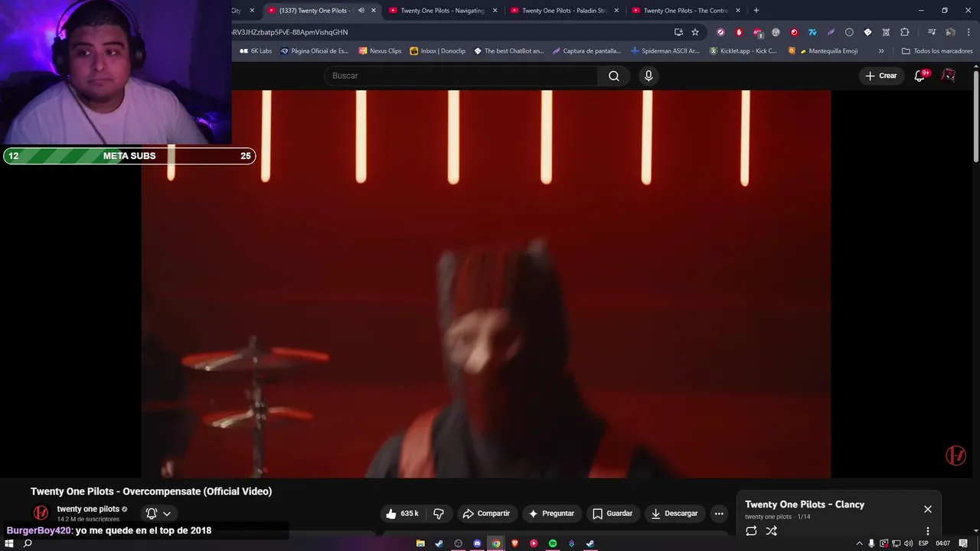Close the Paladin Strait tab
Image resolution: width=980 pixels, height=551 pixels.
[x=616, y=11]
